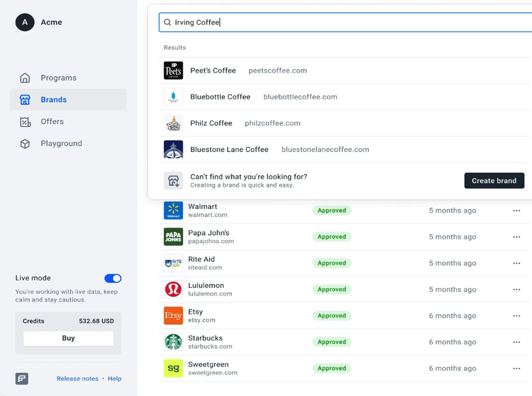Click the Create brand button

coord(494,180)
